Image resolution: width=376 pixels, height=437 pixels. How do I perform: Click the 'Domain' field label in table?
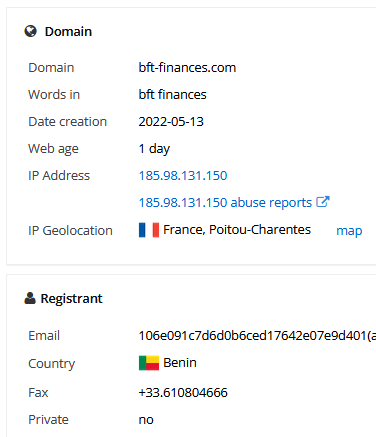point(51,68)
